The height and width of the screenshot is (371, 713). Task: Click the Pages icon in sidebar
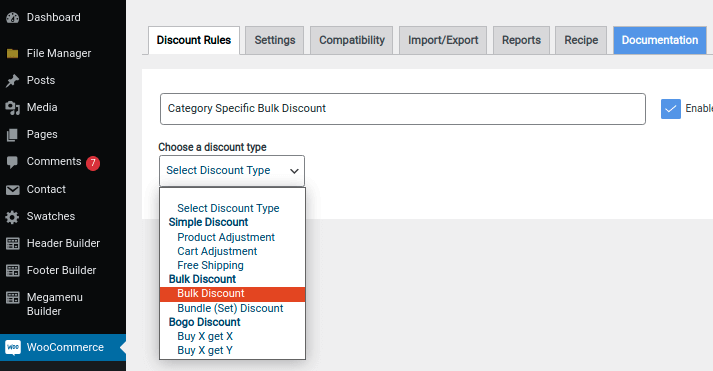tap(13, 135)
